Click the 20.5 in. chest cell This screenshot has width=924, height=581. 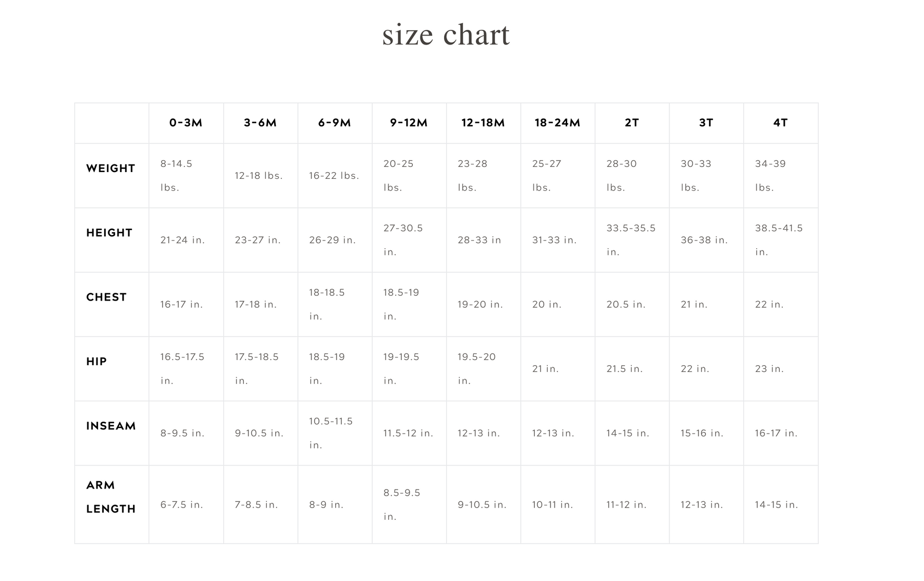[x=626, y=305]
